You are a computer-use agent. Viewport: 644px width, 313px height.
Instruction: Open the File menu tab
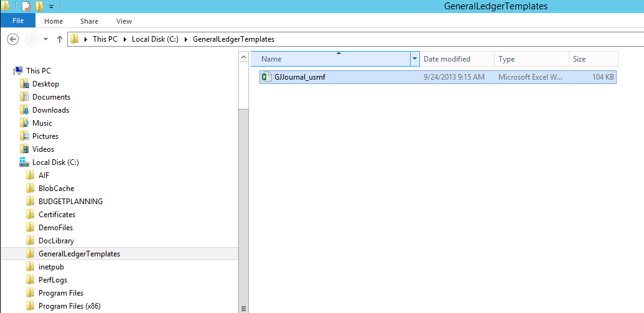pyautogui.click(x=18, y=21)
